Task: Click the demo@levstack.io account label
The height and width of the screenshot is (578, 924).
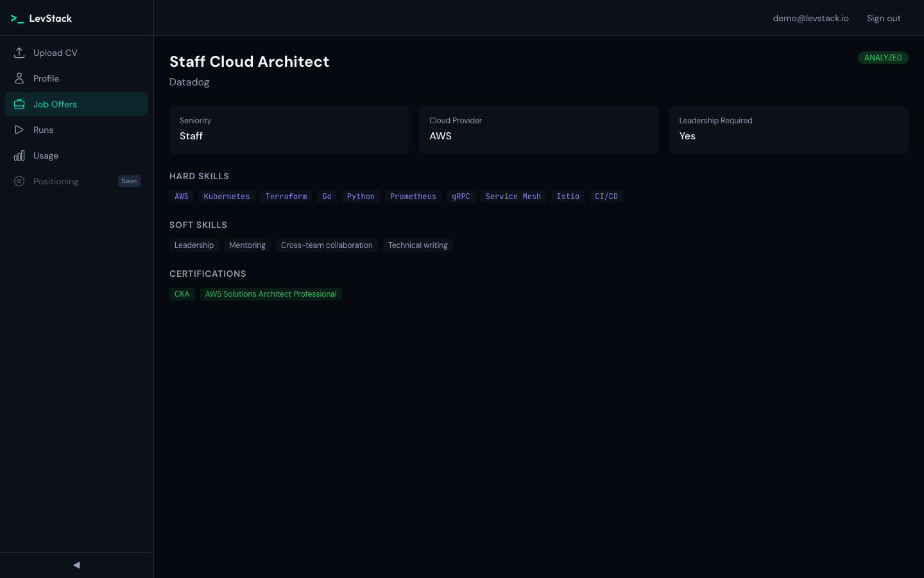Action: (x=810, y=18)
